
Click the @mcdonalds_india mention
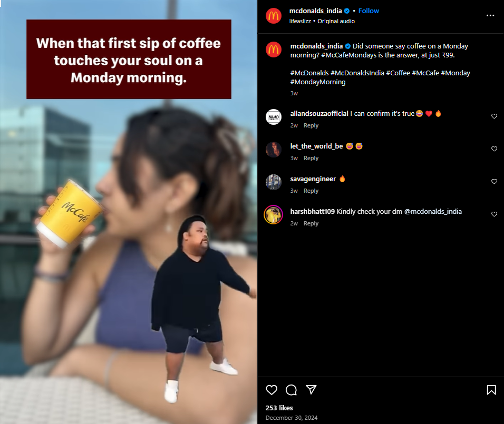click(x=433, y=212)
